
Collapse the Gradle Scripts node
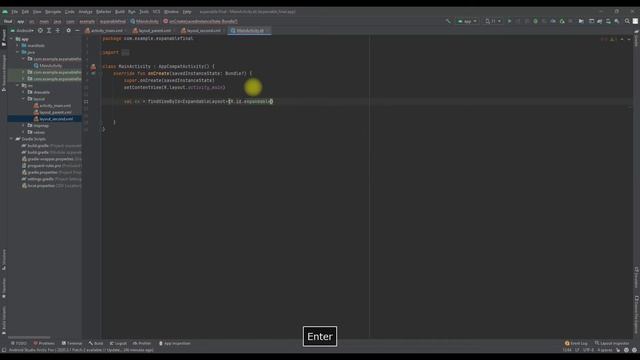[11, 139]
